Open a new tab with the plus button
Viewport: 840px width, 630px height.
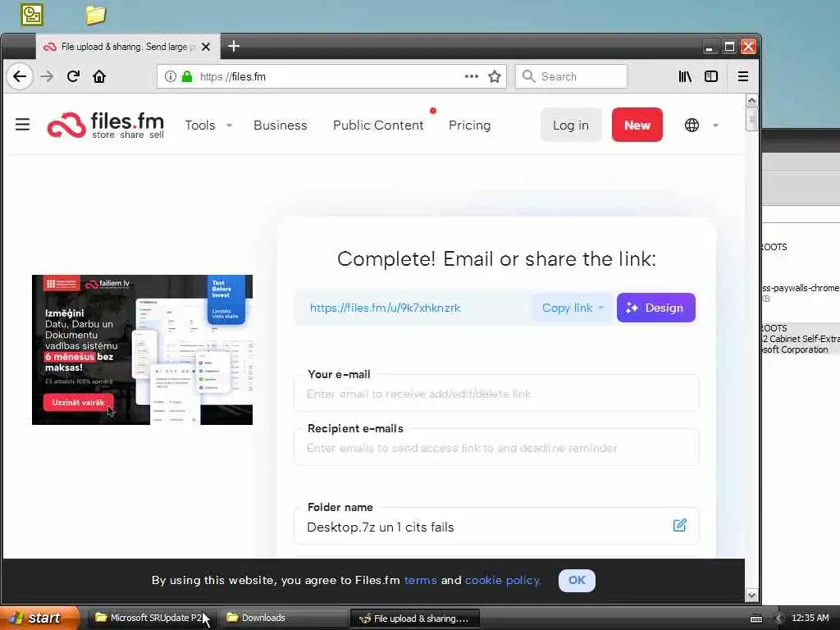[x=234, y=46]
